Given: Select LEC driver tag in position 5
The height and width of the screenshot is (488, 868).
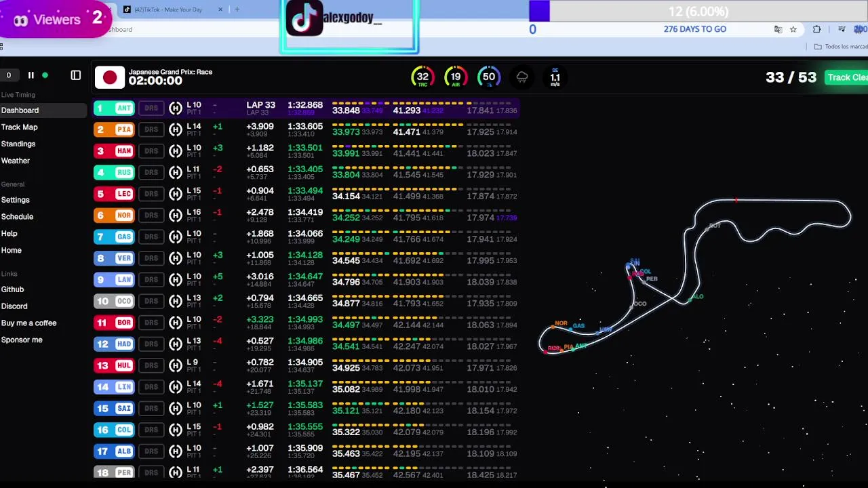Looking at the screenshot, I should coord(114,194).
